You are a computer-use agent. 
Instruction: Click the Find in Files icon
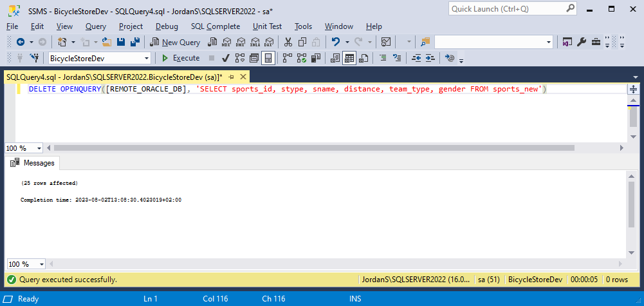pos(425,42)
